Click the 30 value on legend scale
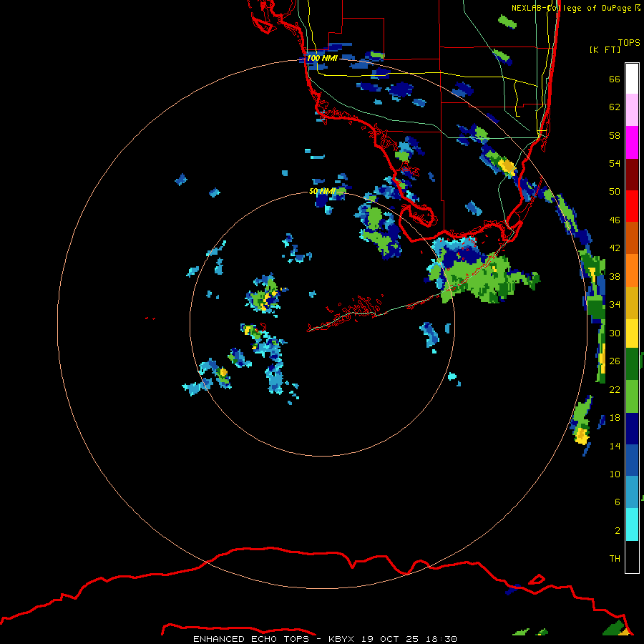The height and width of the screenshot is (644, 644). 615,333
